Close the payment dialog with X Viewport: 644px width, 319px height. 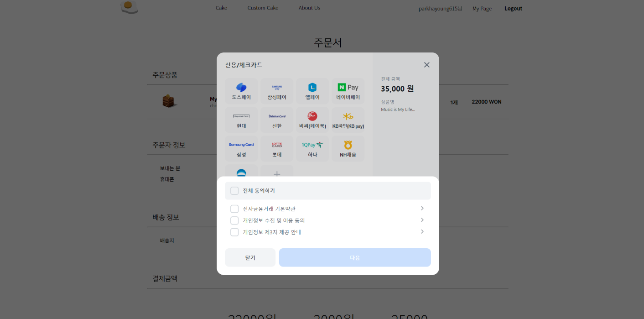click(x=426, y=65)
